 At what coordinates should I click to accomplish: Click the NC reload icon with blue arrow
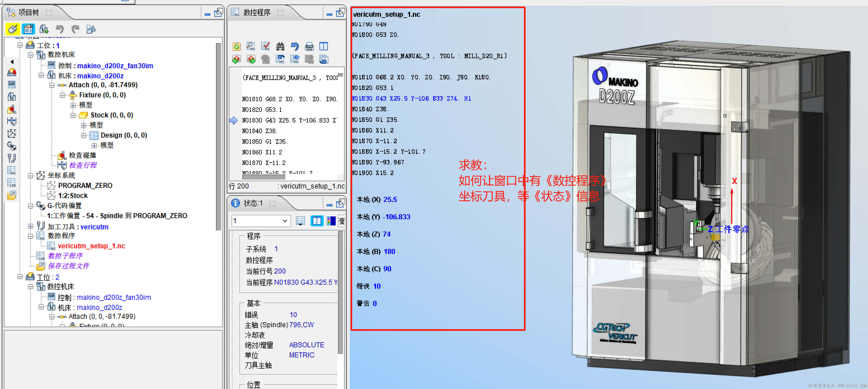coord(280,60)
